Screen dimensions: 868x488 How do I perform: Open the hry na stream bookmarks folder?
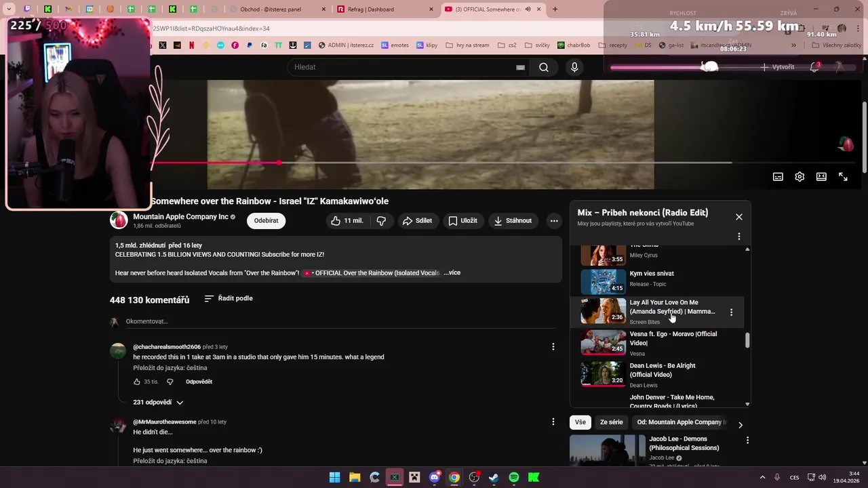467,45
